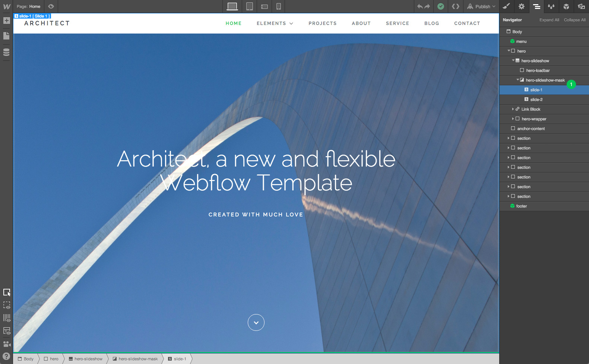Expand the hero-wrapper element
Viewport: 589px width, 364px height.
[x=513, y=119]
